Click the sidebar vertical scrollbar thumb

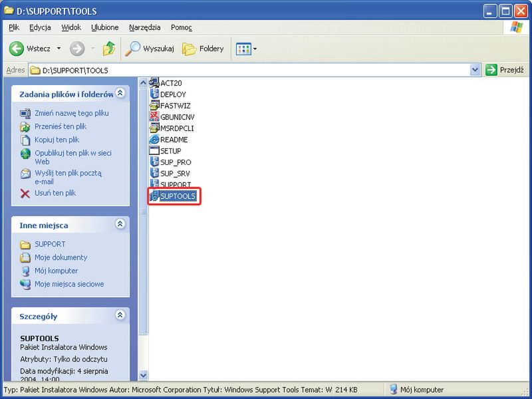(143, 211)
